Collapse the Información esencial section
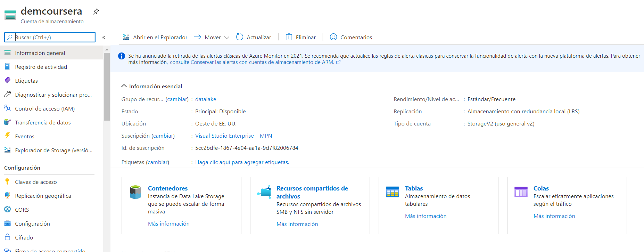The image size is (644, 252). coord(124,86)
